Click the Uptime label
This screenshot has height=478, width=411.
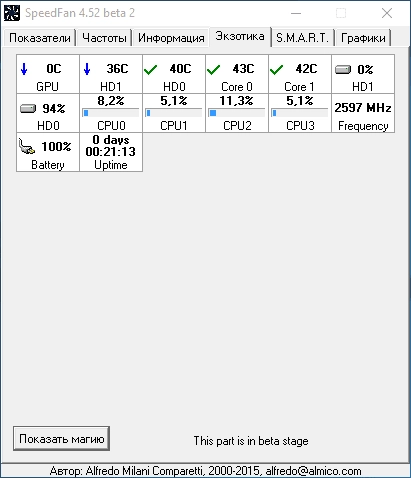111,165
